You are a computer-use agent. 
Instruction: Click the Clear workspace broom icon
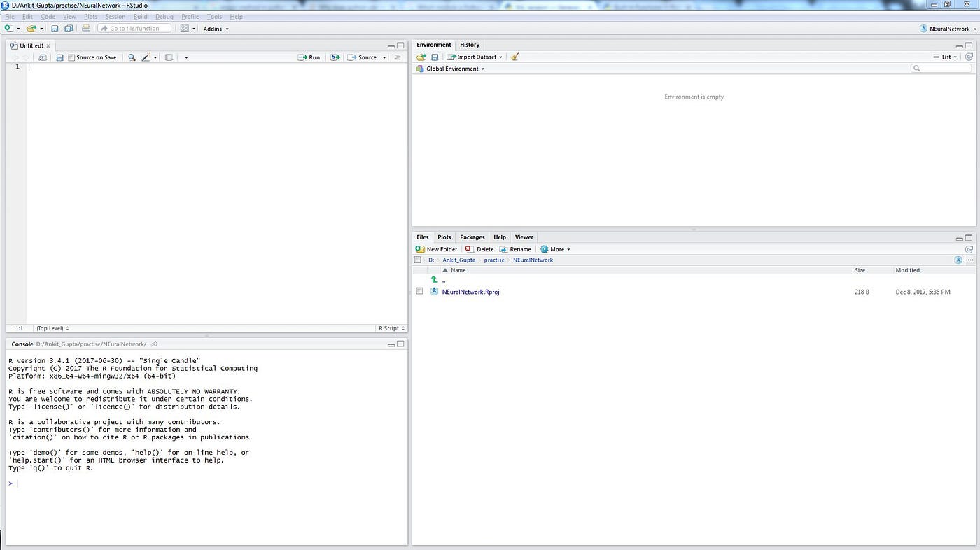(514, 57)
